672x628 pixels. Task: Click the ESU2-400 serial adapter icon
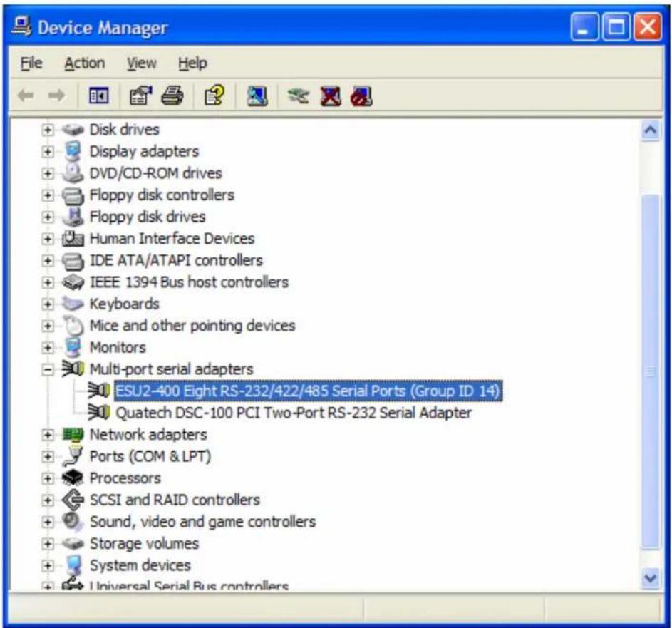(x=99, y=391)
